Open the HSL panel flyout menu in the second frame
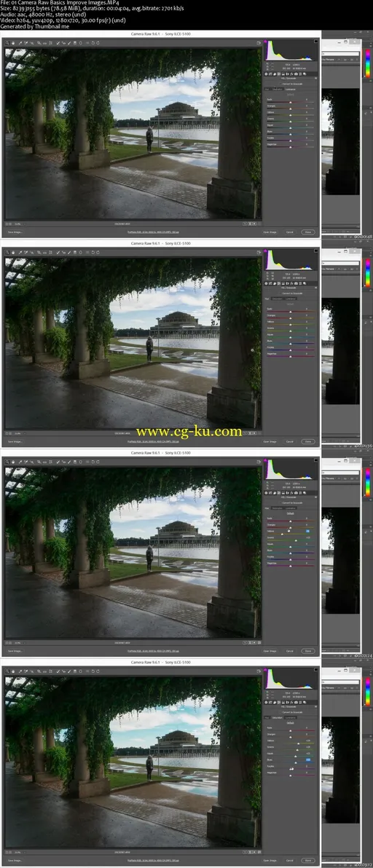Image resolution: width=373 pixels, height=868 pixels. (316, 288)
